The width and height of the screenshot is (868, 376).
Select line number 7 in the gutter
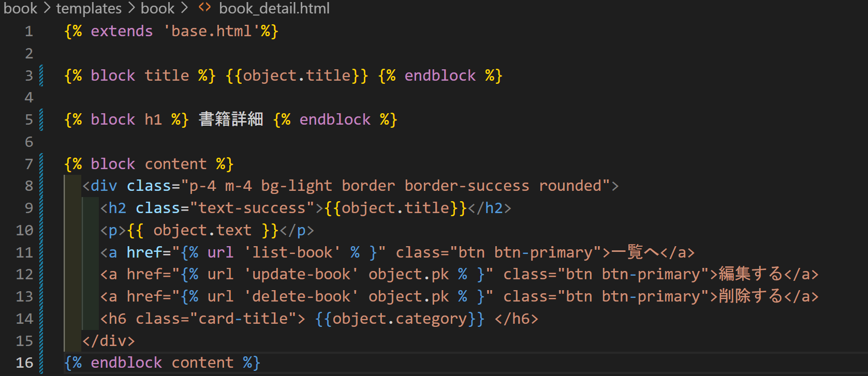[29, 164]
